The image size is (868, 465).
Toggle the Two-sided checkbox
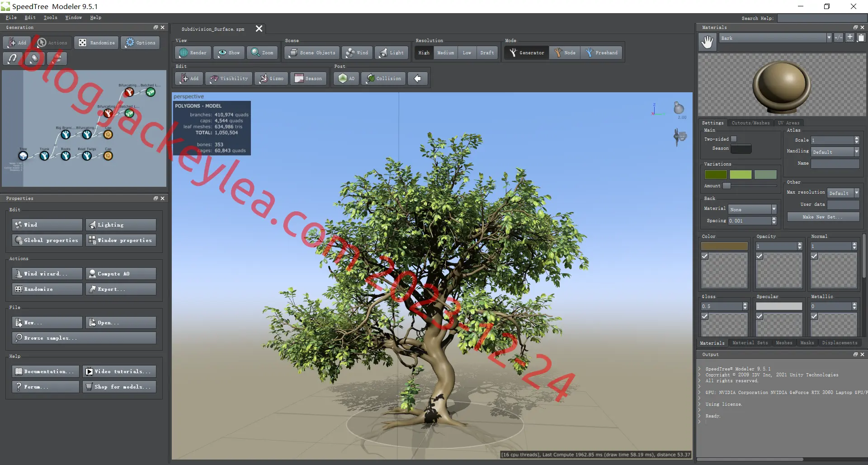pos(734,139)
